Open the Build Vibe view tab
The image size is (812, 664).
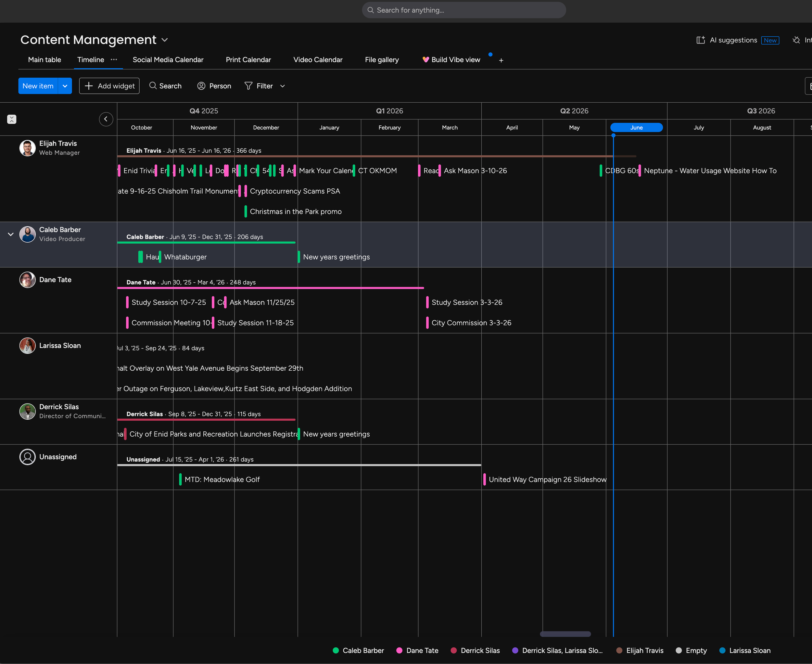pyautogui.click(x=451, y=60)
